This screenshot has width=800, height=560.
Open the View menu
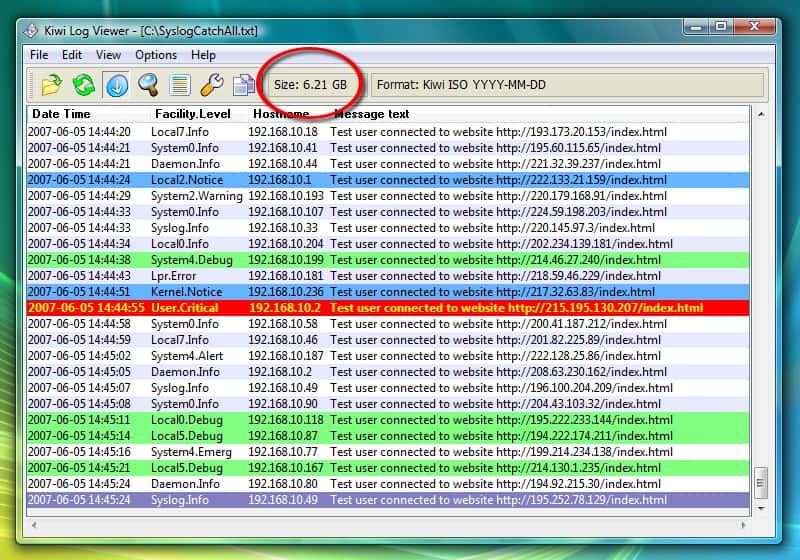(108, 55)
